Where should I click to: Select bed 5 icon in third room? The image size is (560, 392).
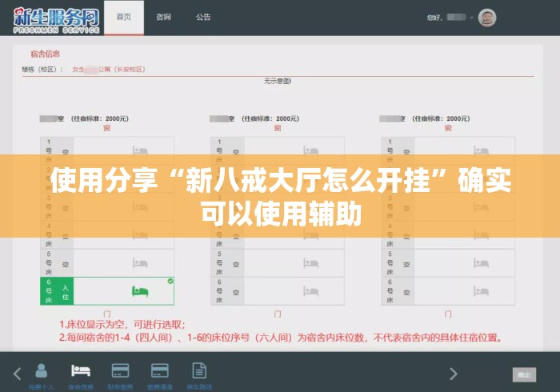[481, 263]
